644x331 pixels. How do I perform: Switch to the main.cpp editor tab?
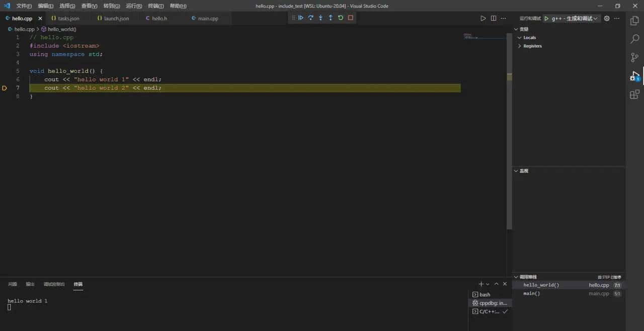pyautogui.click(x=207, y=18)
